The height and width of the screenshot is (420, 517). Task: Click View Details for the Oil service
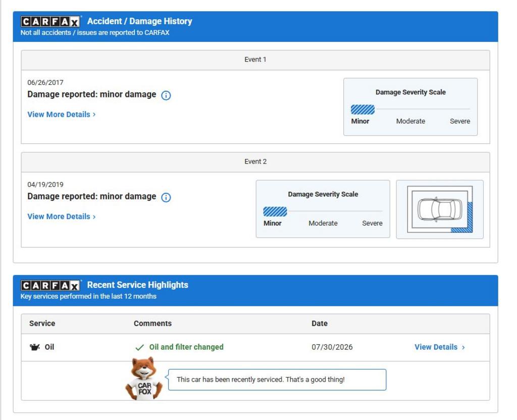click(x=440, y=347)
